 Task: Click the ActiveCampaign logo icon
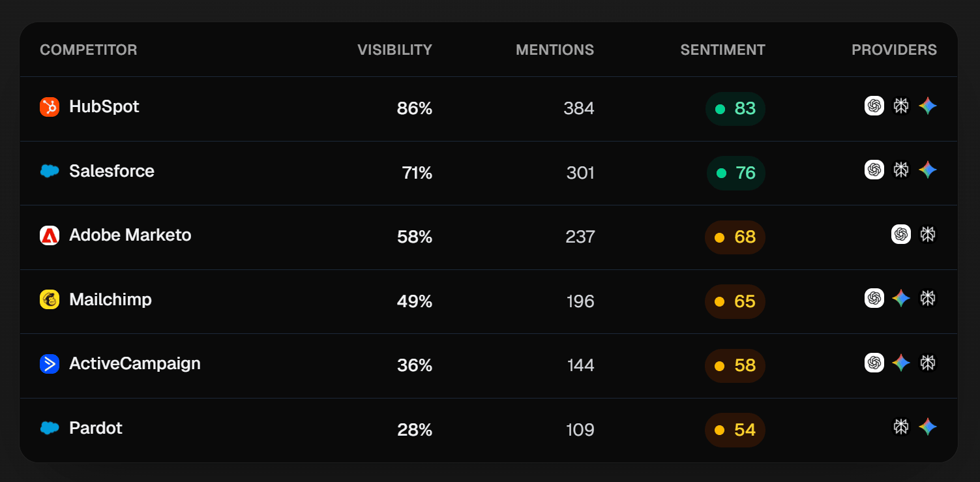click(50, 364)
